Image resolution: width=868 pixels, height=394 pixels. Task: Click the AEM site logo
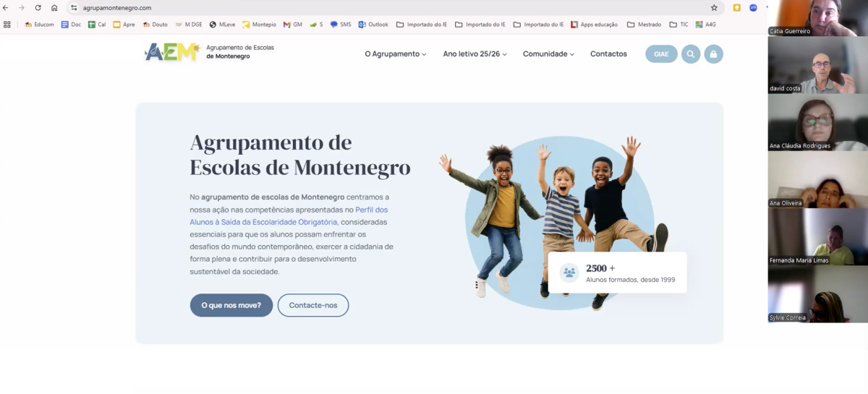[172, 52]
